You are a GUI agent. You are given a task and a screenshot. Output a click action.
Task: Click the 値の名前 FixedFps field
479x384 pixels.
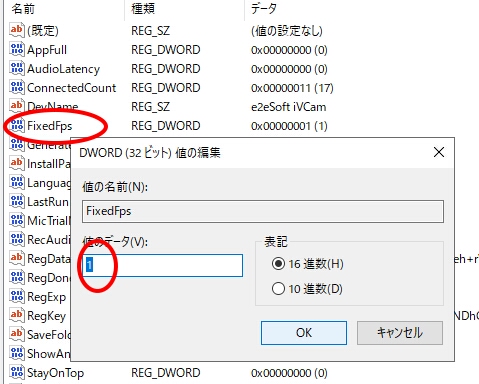coord(263,211)
